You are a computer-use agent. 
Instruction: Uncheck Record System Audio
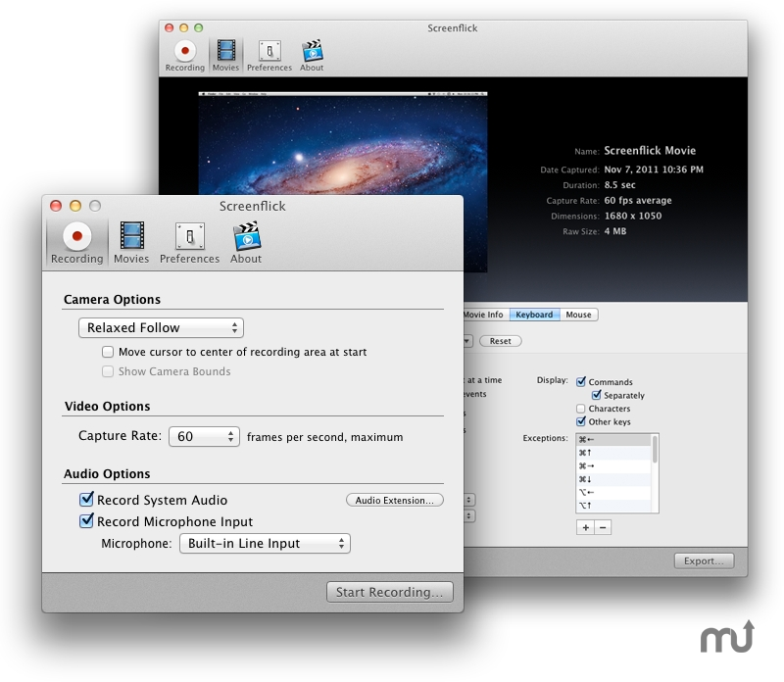point(86,499)
